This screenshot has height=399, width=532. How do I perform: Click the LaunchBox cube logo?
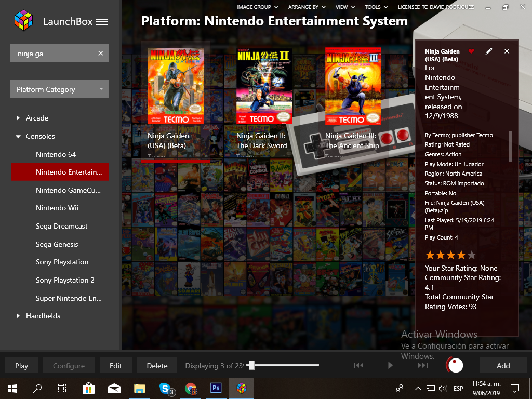(23, 20)
